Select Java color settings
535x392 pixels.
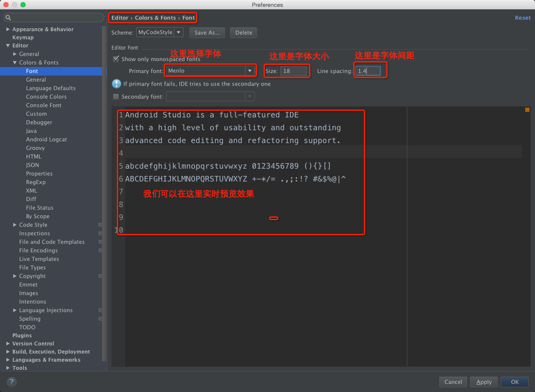click(x=31, y=131)
